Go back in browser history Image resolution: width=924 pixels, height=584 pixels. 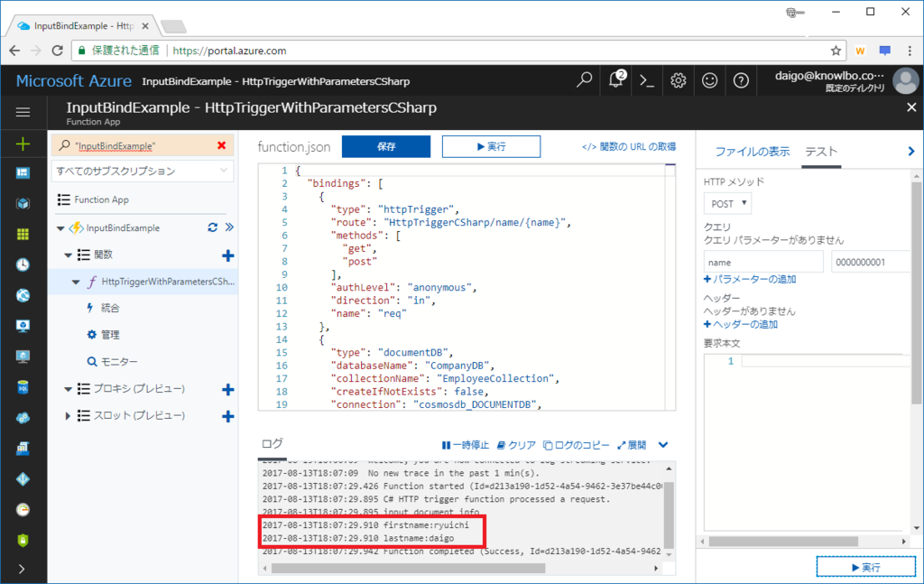click(14, 51)
